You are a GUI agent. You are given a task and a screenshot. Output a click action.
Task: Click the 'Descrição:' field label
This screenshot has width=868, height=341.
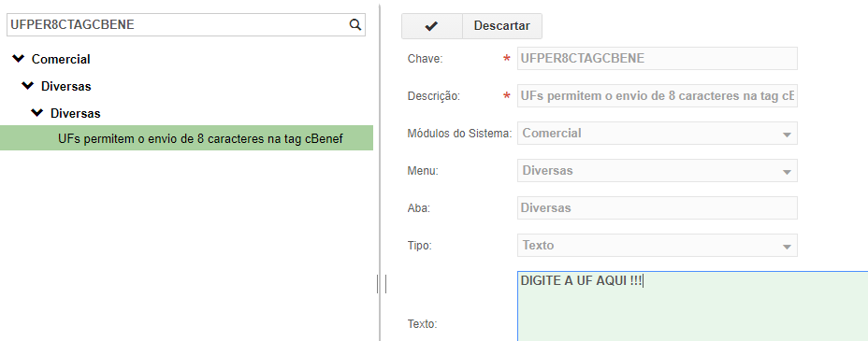click(433, 96)
